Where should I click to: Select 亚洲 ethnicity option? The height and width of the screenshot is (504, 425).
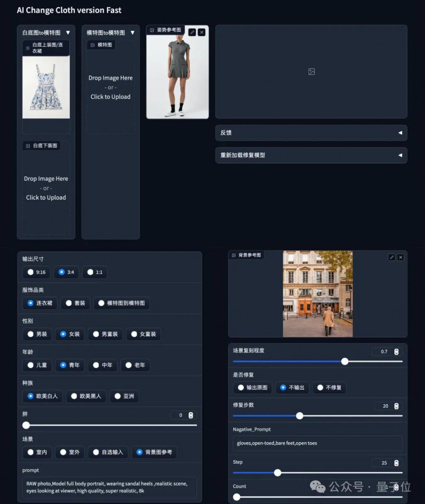[124, 396]
